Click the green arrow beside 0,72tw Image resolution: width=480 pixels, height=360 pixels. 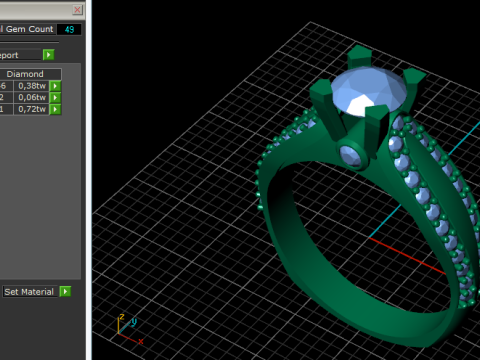pos(55,109)
